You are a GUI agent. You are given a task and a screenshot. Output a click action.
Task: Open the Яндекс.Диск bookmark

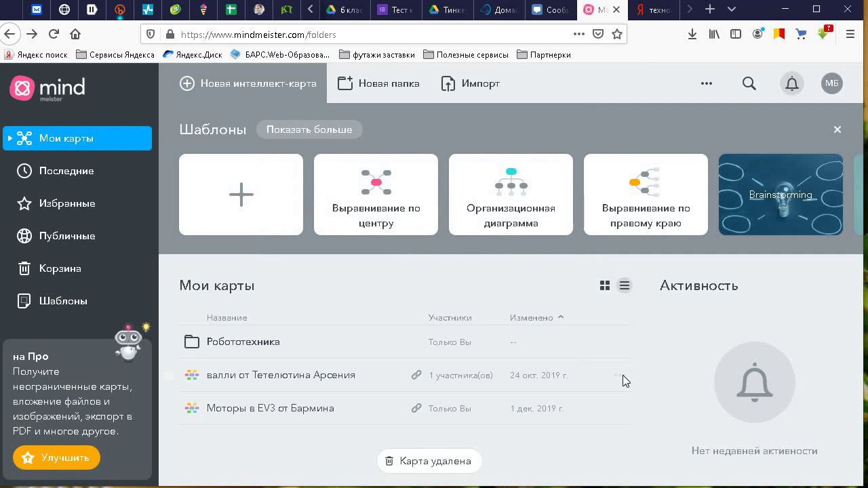tap(193, 55)
